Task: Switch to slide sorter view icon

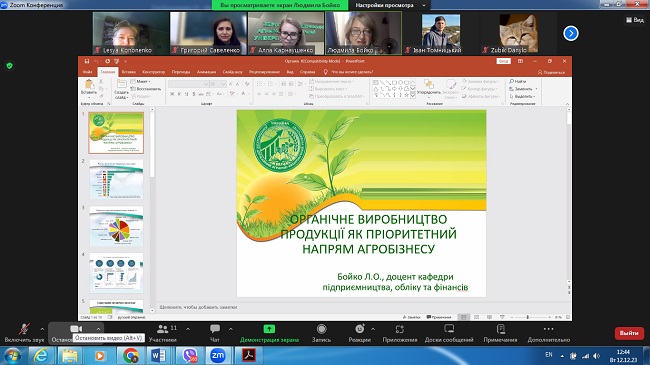Action: tap(476, 317)
